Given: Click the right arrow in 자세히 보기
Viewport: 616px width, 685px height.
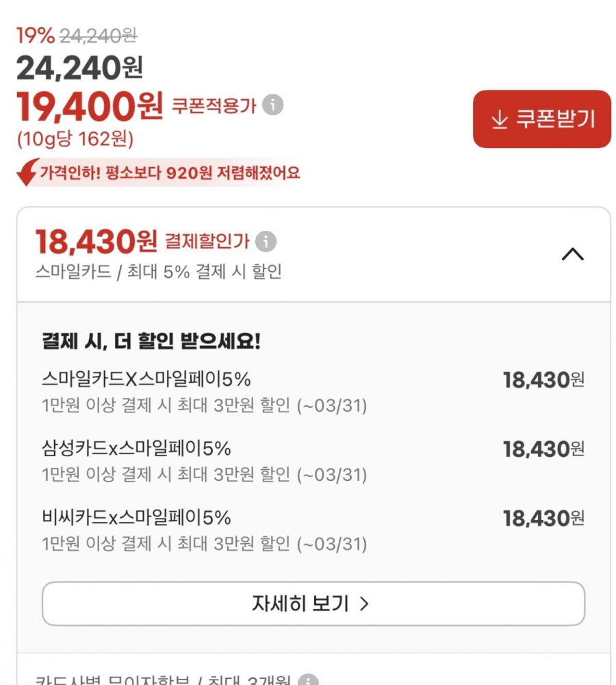Looking at the screenshot, I should 364,603.
